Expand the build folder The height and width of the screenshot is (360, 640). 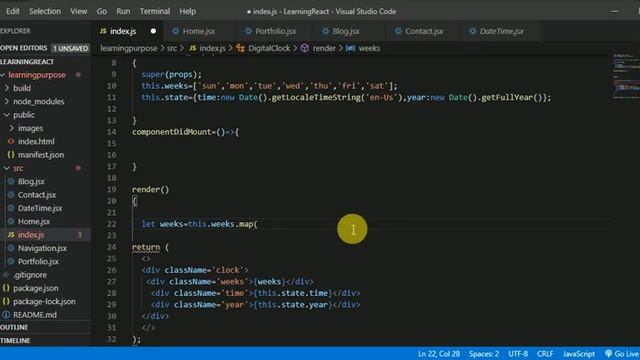[22, 88]
